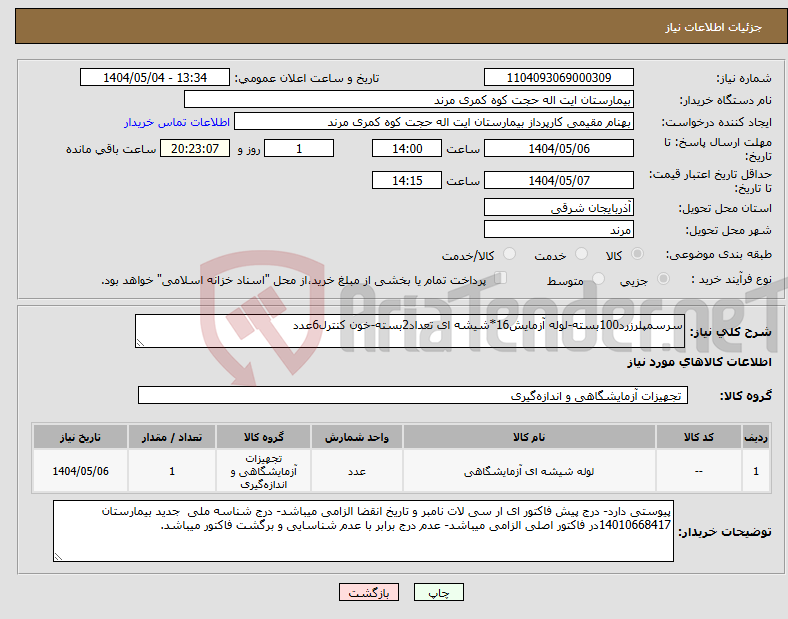Select the متوسط purchase type radio
Screen dimensions: 788x619
[x=599, y=278]
